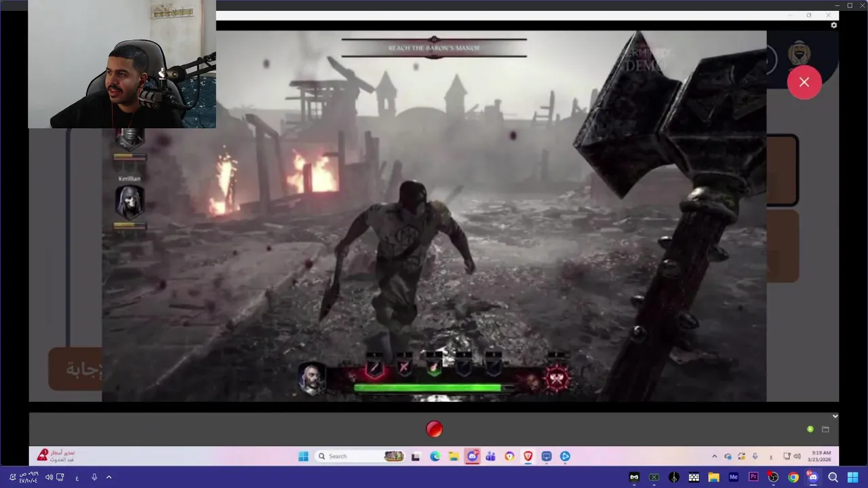Open the Xbox Game Bar icon on outer taskbar

click(654, 477)
